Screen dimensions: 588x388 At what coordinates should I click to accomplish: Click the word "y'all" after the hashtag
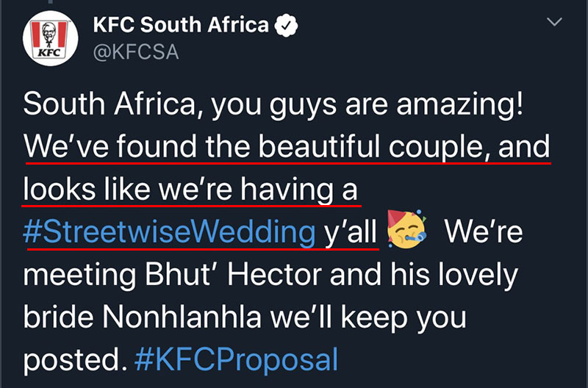click(x=351, y=233)
